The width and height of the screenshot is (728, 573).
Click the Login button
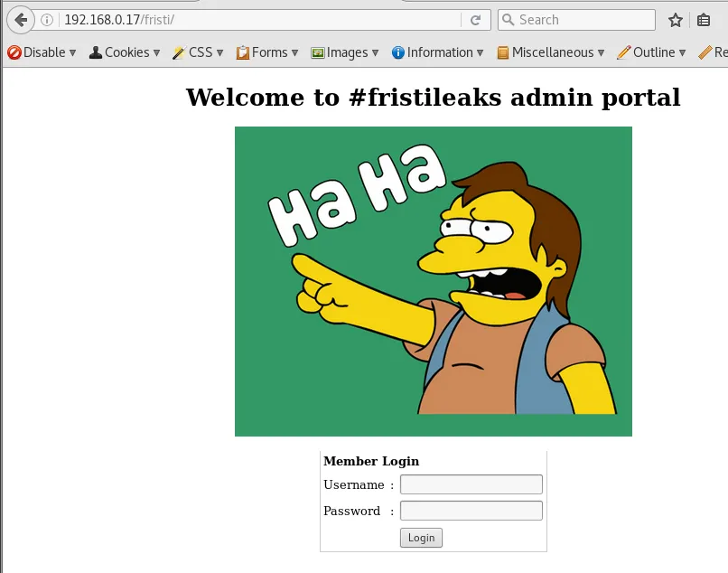421,538
